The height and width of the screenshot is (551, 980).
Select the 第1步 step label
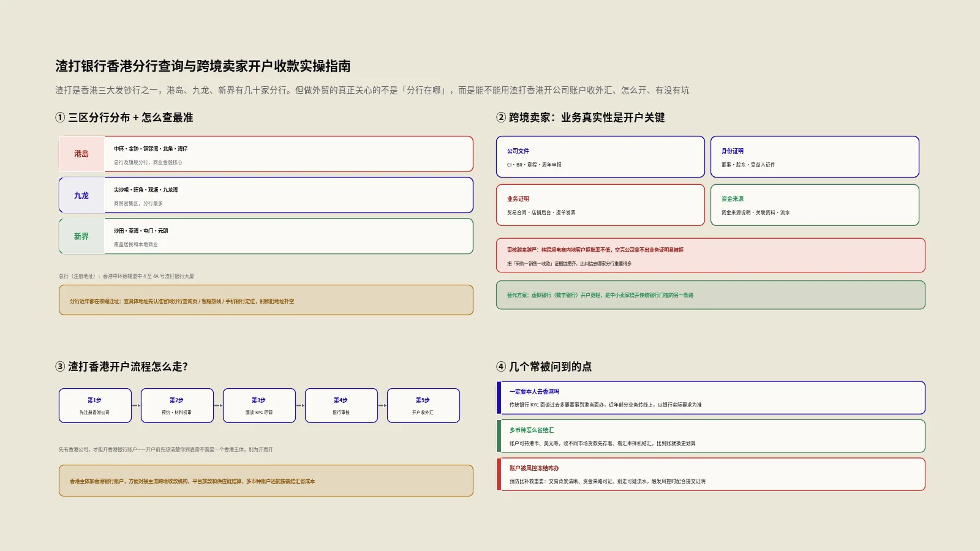(94, 400)
